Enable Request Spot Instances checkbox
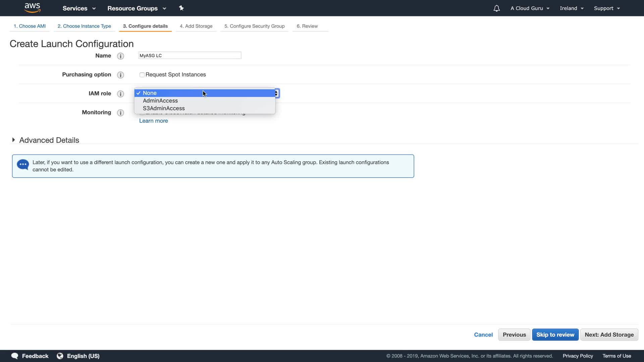Screen dimensions: 644x362 (x=142, y=75)
